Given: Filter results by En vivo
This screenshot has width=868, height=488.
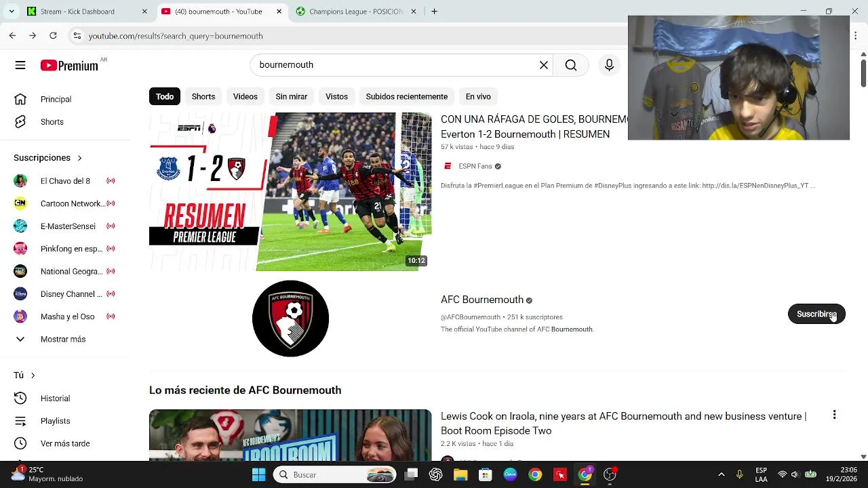Looking at the screenshot, I should (x=478, y=96).
